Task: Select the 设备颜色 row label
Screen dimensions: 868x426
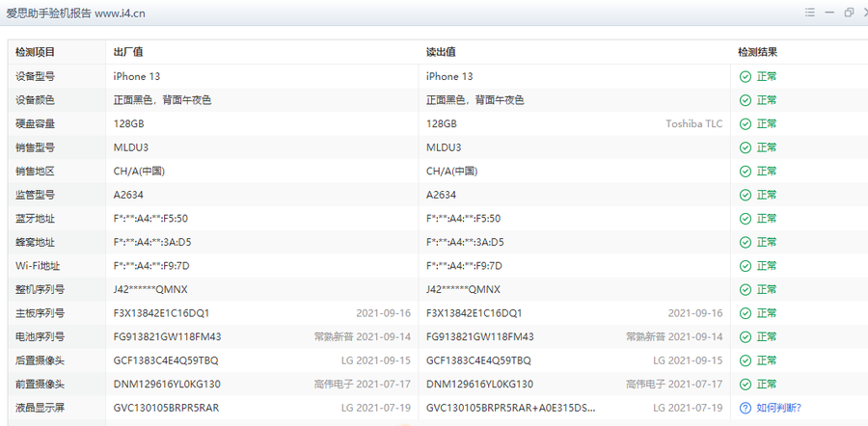Action: tap(35, 100)
